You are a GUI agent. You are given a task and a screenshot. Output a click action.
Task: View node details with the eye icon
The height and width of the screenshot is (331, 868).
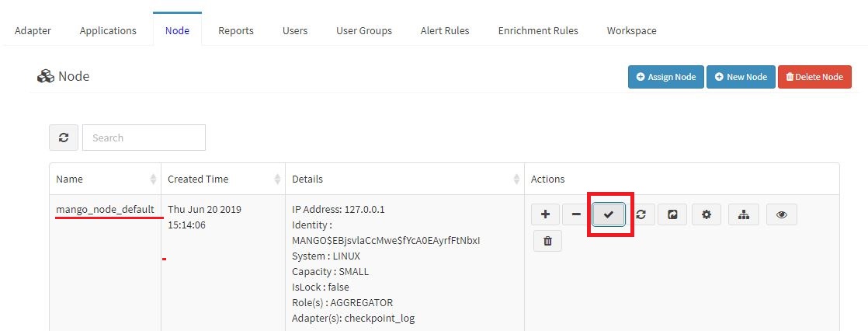point(782,214)
